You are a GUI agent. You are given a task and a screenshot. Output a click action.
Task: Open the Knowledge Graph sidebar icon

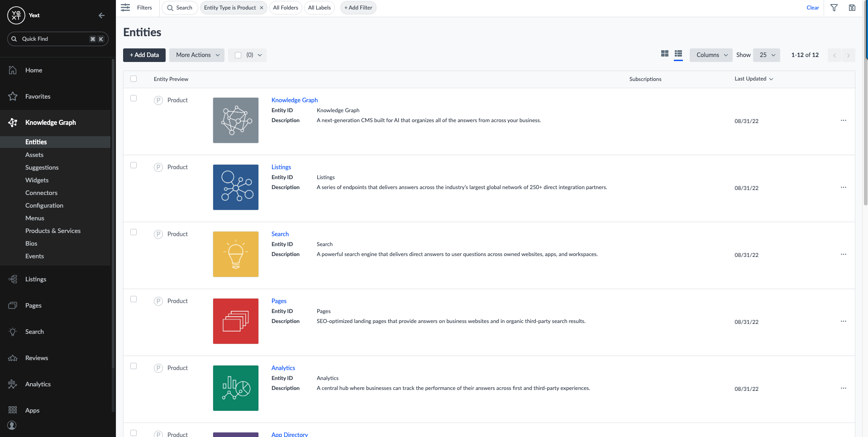[12, 122]
